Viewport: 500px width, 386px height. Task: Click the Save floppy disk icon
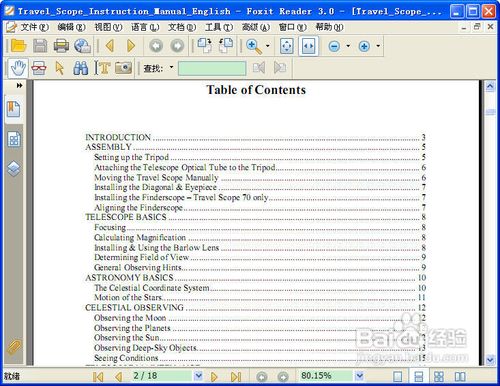click(40, 46)
